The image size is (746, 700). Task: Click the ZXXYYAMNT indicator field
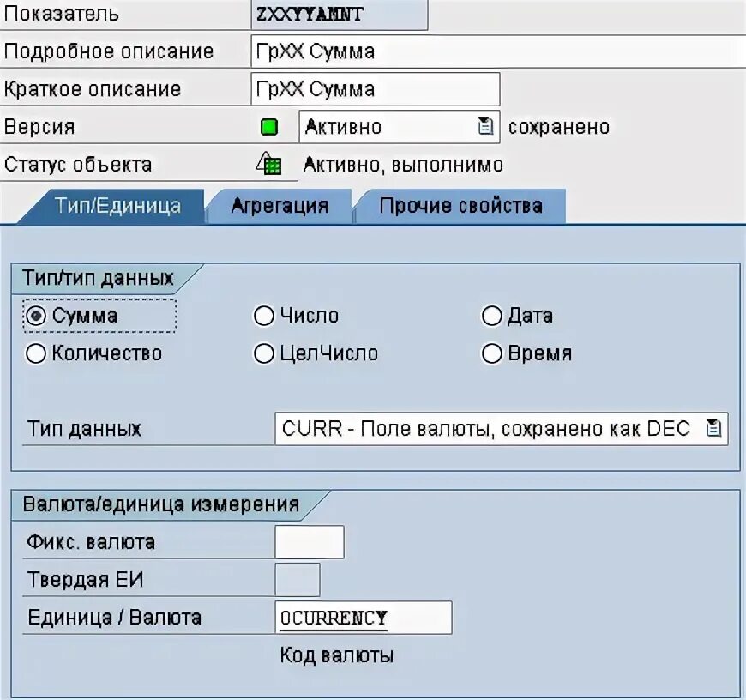point(339,14)
